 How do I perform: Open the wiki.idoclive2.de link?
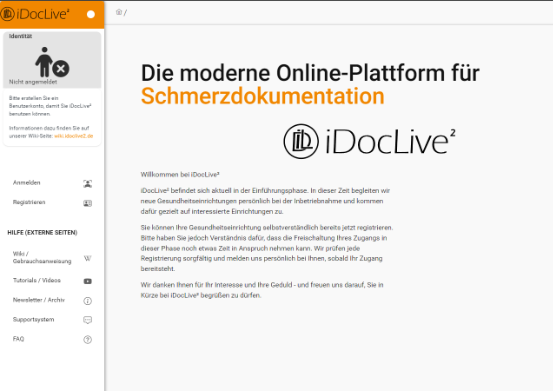coord(73,136)
